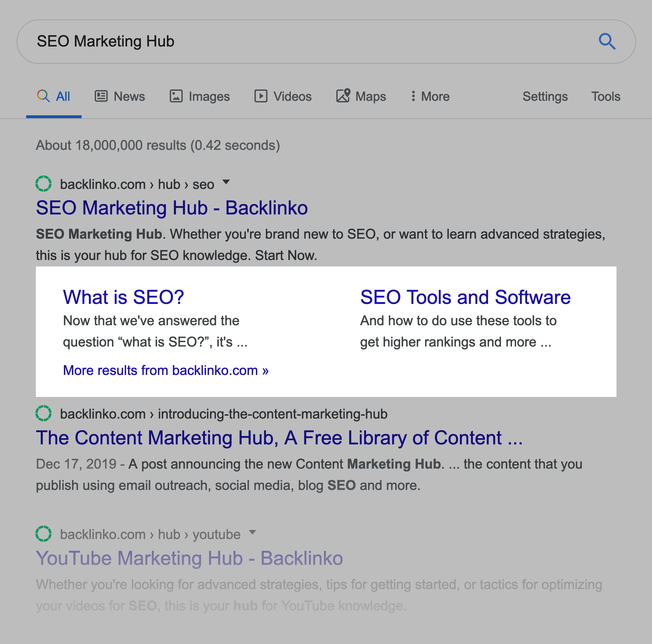Click favicon next to backlinko.com › hub › seo
Viewport: 652px width, 644px height.
pos(44,184)
